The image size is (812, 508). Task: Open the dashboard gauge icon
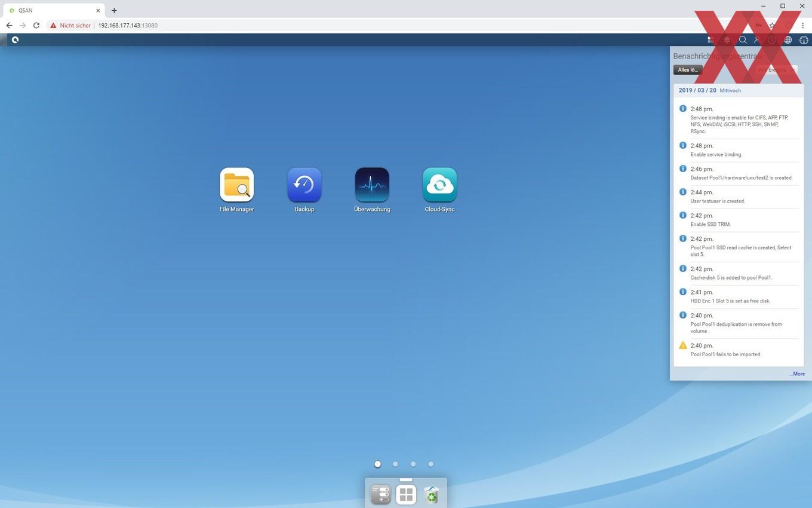tap(804, 40)
